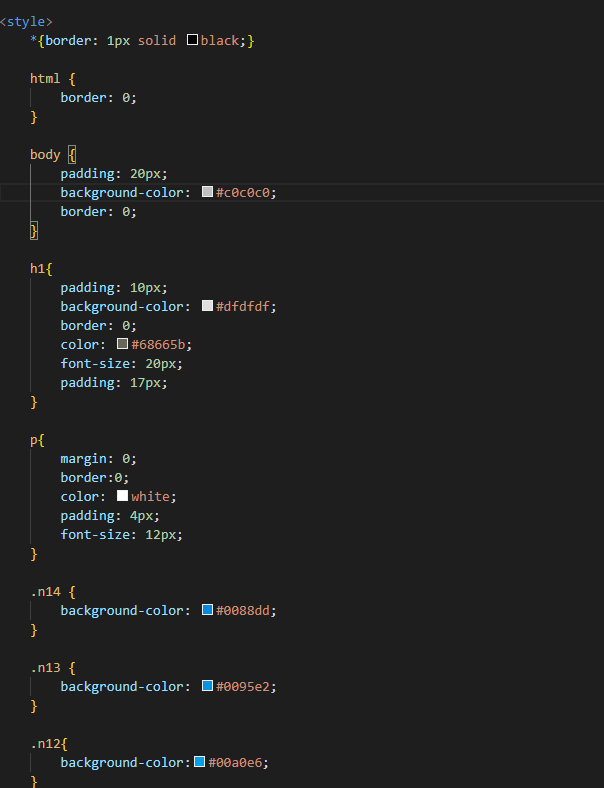This screenshot has width=604, height=788.
Task: Click the '#68665b' hex value
Action: pyautogui.click(x=158, y=345)
